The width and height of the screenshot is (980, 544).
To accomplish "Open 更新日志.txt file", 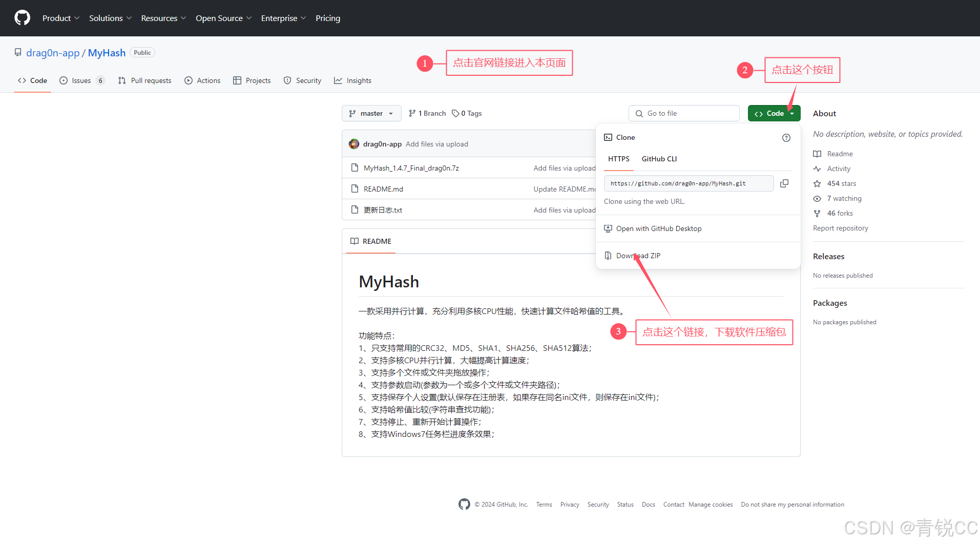I will [x=383, y=210].
